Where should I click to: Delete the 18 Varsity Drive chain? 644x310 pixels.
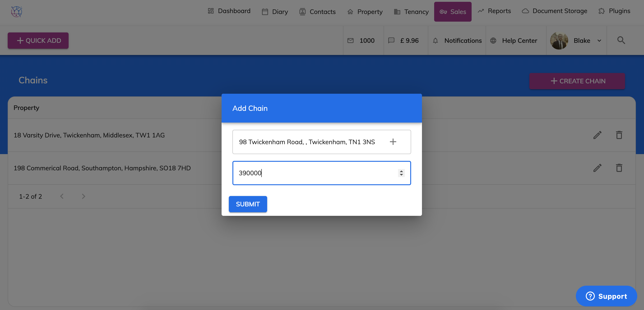coord(619,135)
